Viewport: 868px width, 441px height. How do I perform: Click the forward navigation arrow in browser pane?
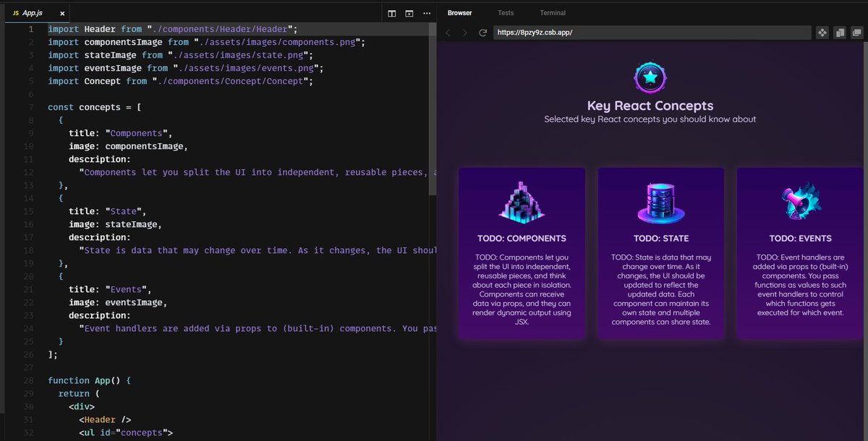point(464,32)
